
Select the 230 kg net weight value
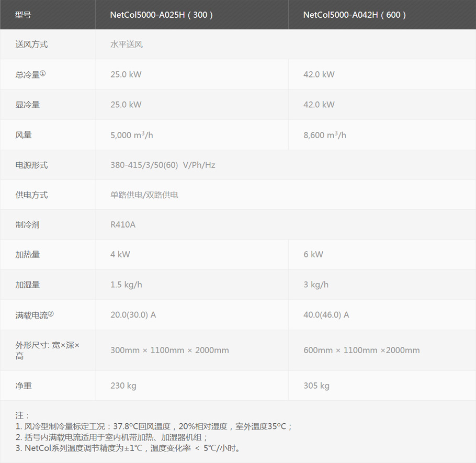(x=123, y=386)
